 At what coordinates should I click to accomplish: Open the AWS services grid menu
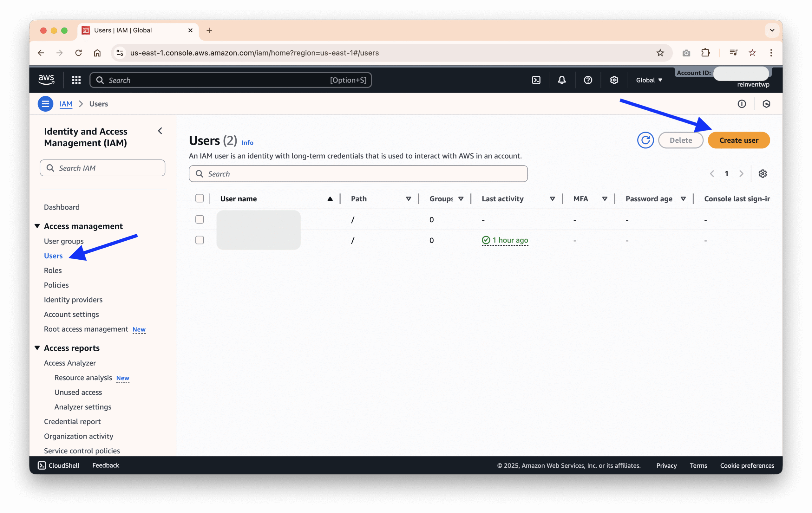(76, 80)
